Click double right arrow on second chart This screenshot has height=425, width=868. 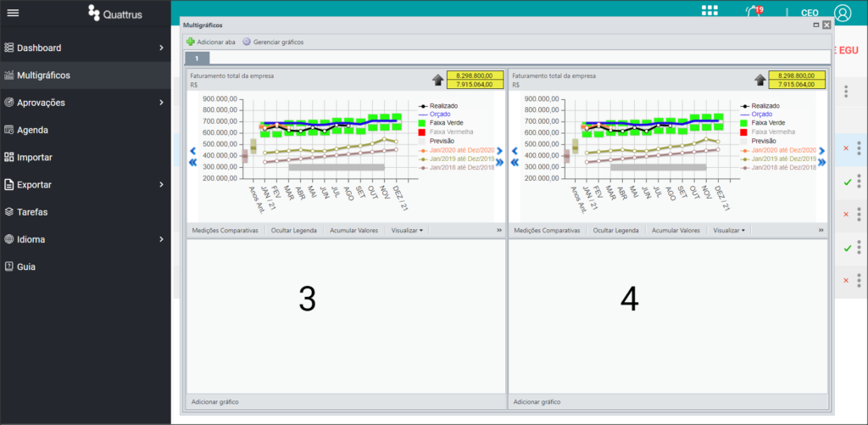click(821, 162)
